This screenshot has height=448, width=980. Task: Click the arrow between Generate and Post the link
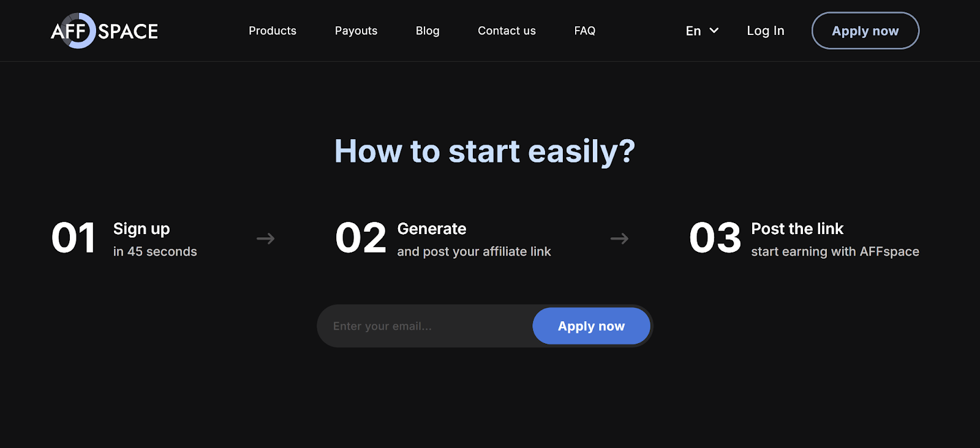pos(619,238)
